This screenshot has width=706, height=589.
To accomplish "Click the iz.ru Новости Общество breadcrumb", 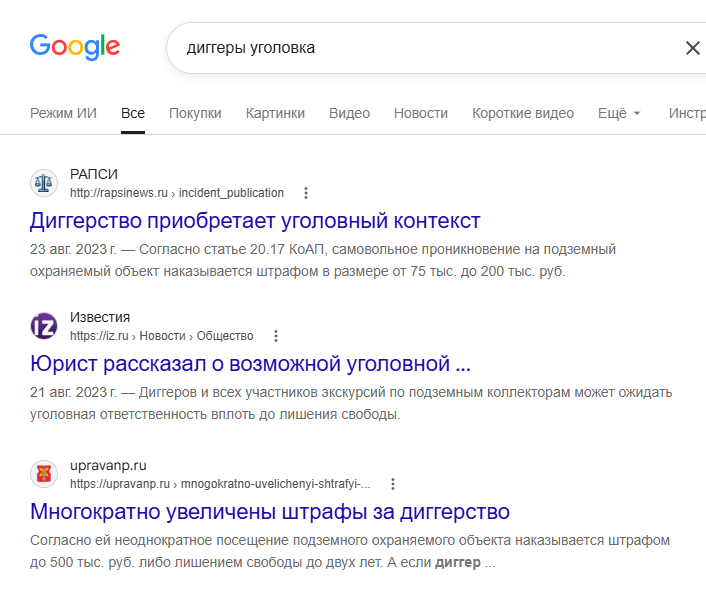I will coord(162,336).
